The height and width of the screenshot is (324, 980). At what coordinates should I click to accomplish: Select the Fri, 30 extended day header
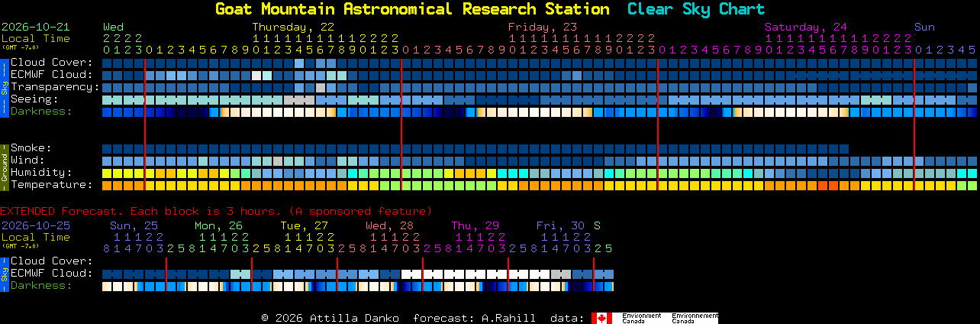pyautogui.click(x=560, y=225)
